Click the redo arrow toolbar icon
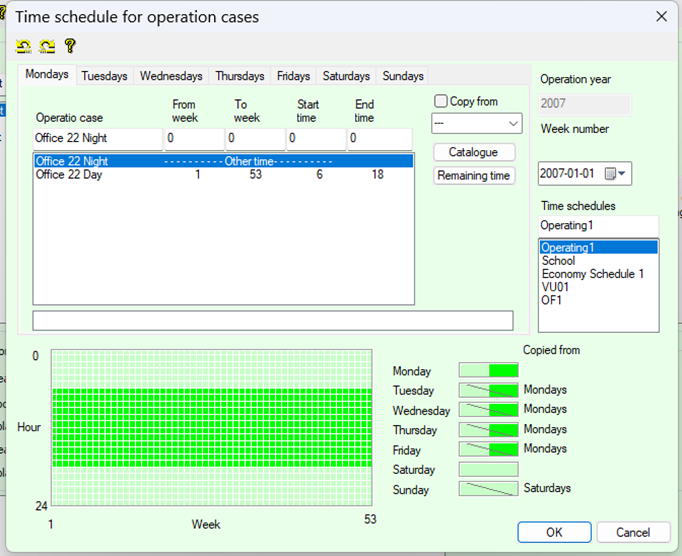The image size is (682, 556). 47,46
